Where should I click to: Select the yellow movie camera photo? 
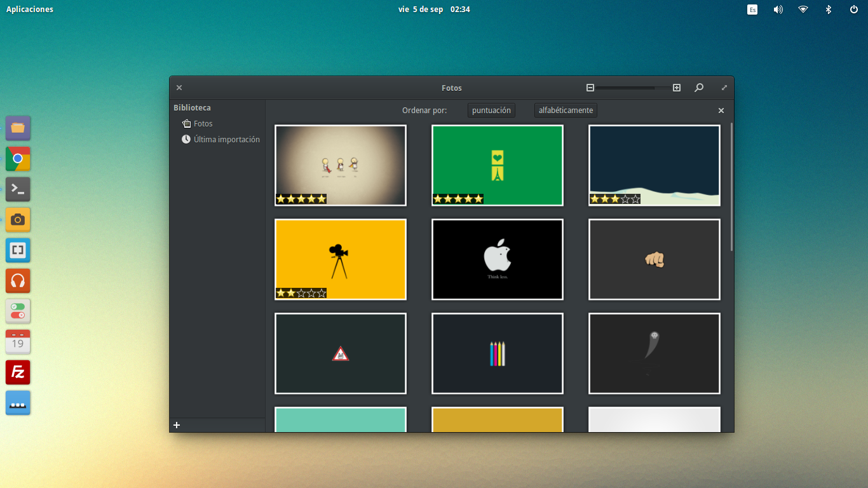[x=341, y=259]
